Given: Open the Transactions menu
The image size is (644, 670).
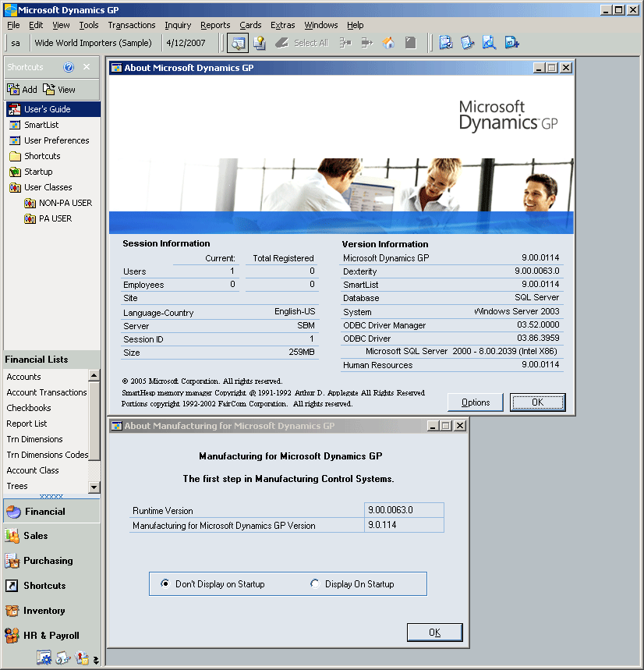Looking at the screenshot, I should (132, 25).
